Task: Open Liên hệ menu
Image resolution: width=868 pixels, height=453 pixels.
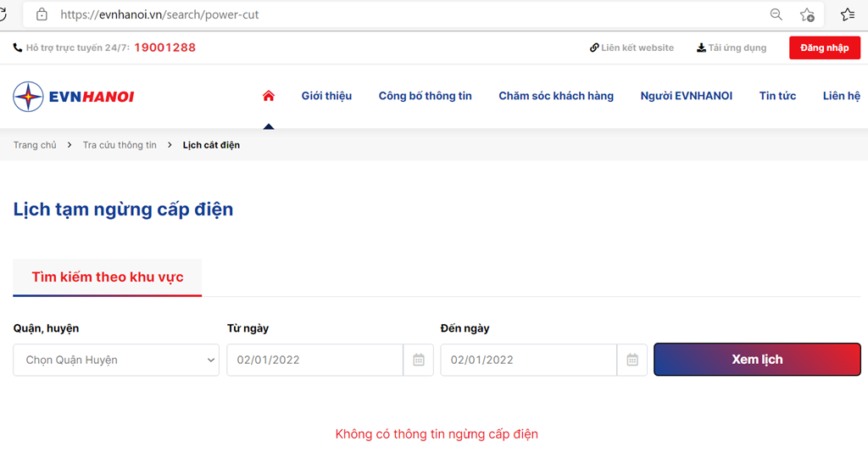Action: click(842, 96)
